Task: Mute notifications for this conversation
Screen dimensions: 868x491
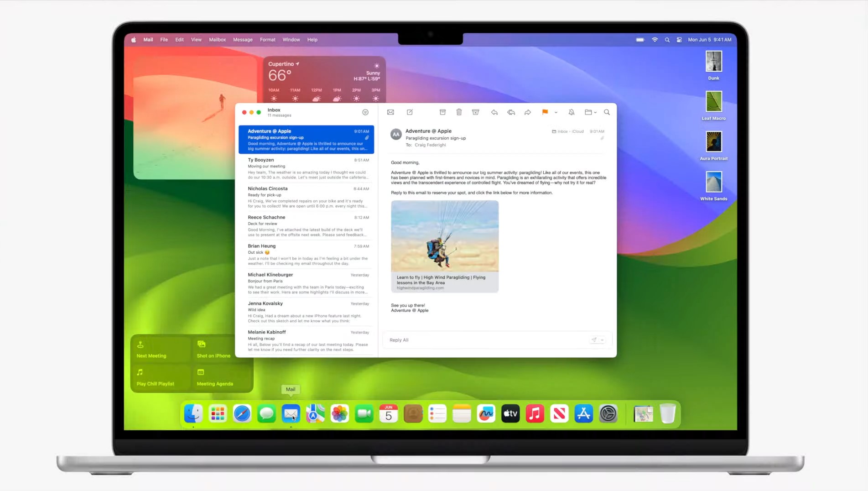Action: (571, 112)
